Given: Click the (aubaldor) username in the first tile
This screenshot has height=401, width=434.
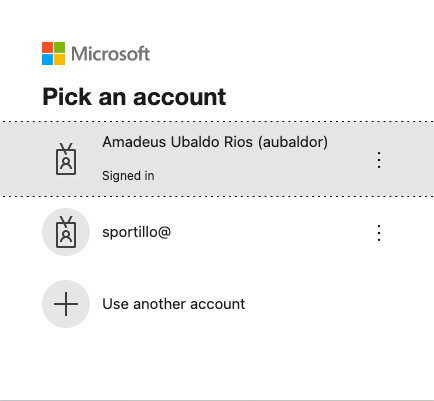Looking at the screenshot, I should pos(293,142).
